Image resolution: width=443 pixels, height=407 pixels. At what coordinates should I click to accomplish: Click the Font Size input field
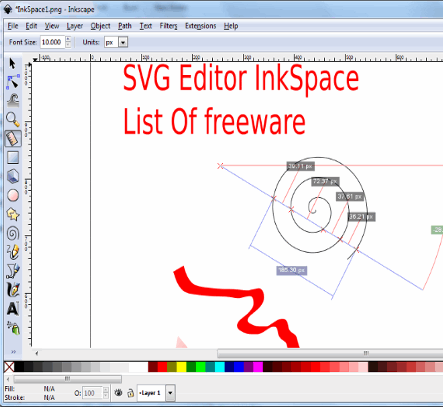[52, 42]
